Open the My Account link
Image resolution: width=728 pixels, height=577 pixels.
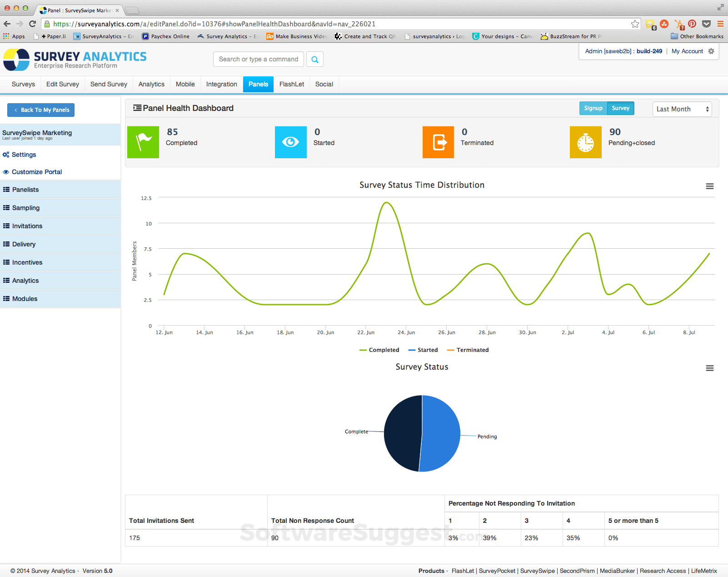coord(687,51)
